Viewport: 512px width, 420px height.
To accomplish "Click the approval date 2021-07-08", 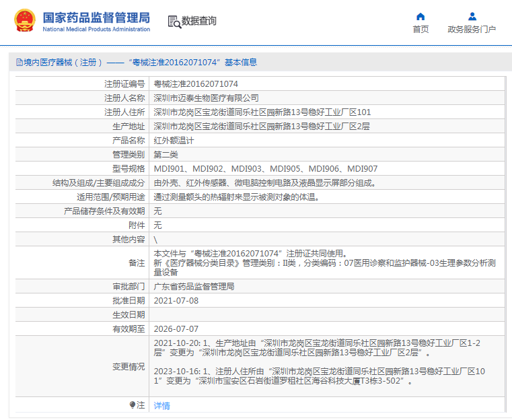I will click(x=176, y=300).
